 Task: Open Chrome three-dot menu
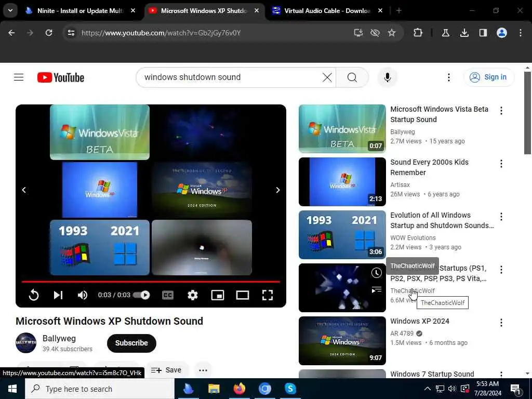click(x=521, y=33)
